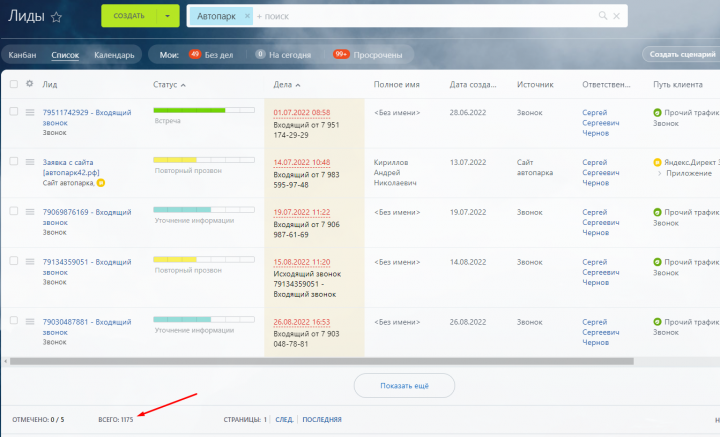Screen dimensions: 720x437
Task: Click green Встреча status progress bar
Action: pyautogui.click(x=204, y=110)
